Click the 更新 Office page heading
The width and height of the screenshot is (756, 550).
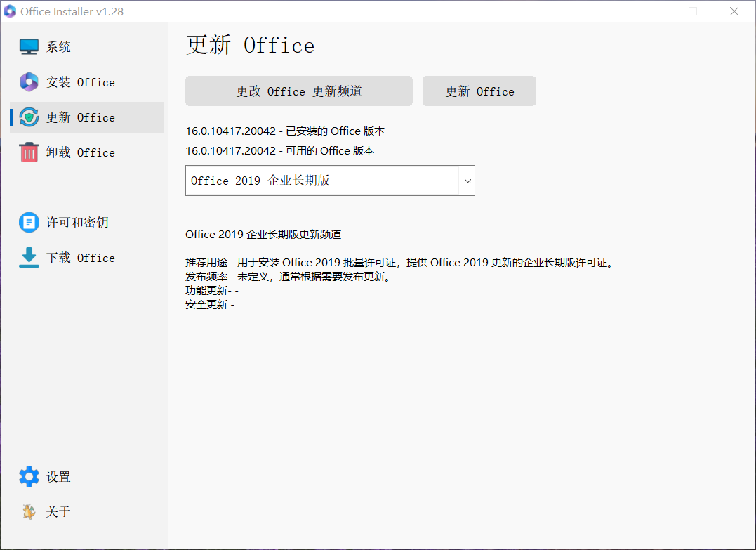click(250, 46)
